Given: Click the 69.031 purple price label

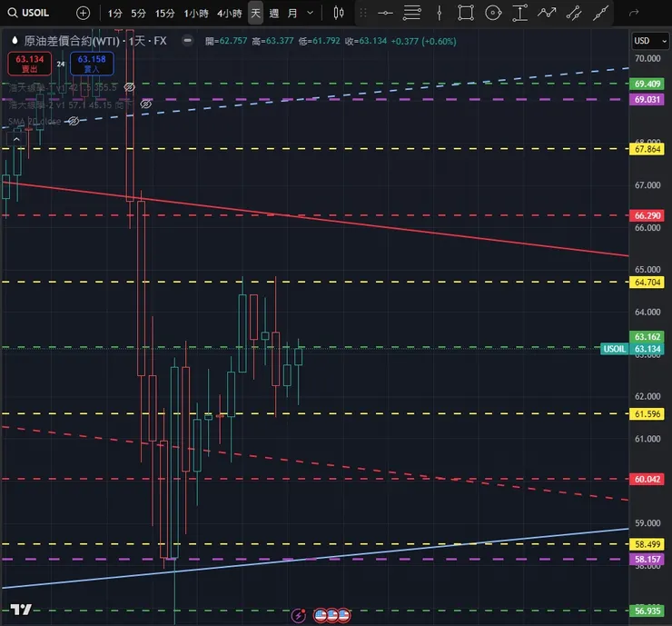Looking at the screenshot, I should (x=647, y=99).
